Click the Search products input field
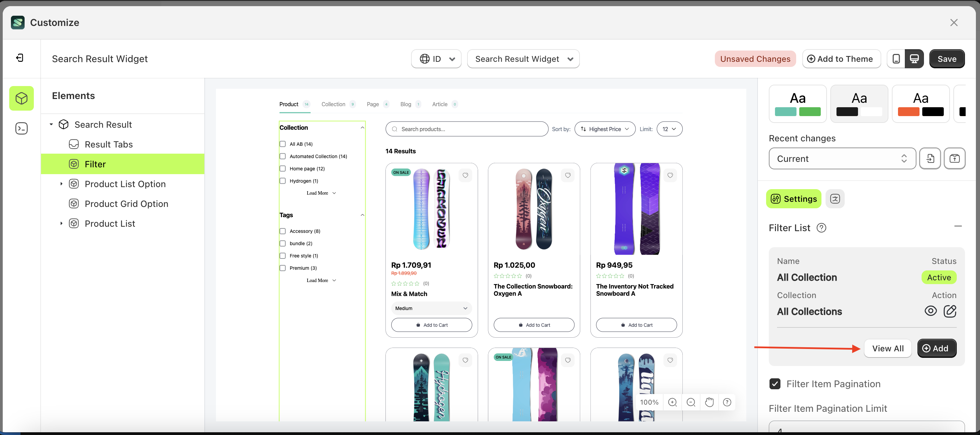This screenshot has height=435, width=980. [466, 129]
